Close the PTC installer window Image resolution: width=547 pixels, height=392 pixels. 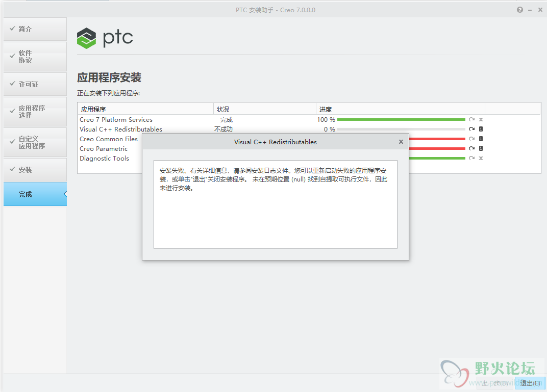click(x=540, y=10)
